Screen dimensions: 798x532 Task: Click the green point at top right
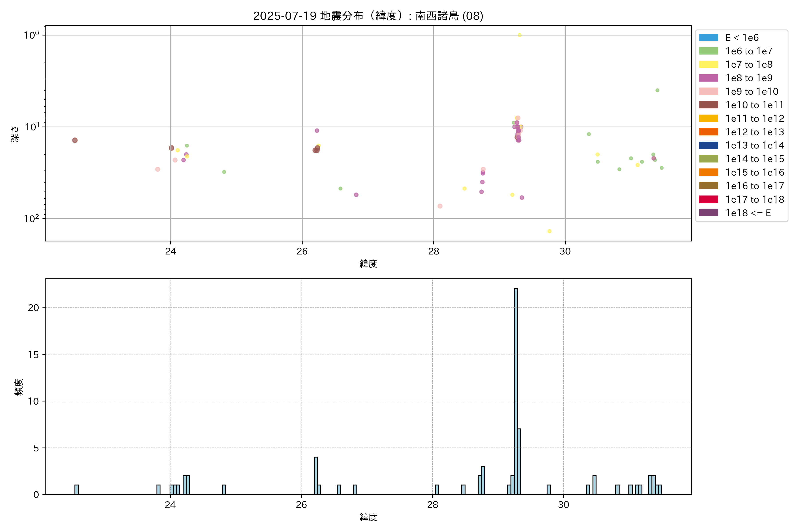coord(657,90)
